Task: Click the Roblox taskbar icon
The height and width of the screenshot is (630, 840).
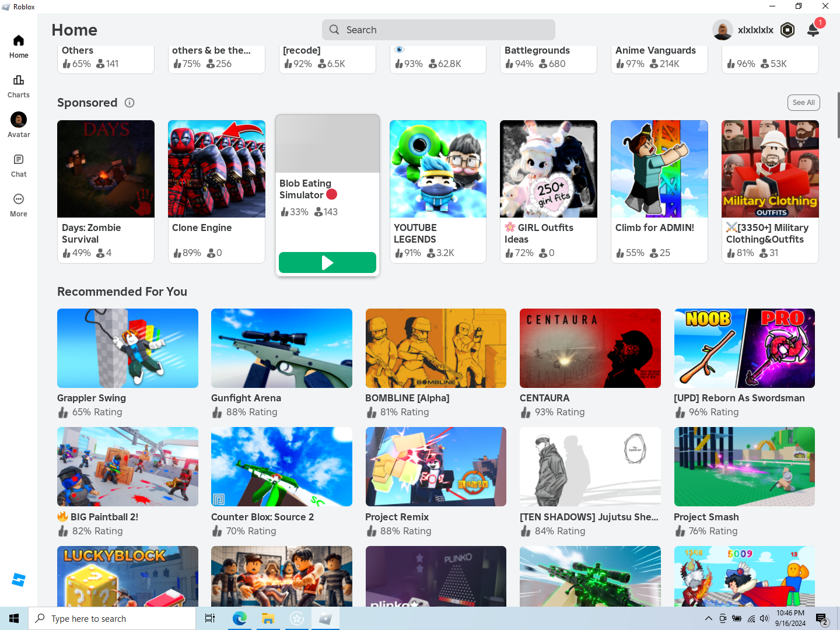Action: click(325, 618)
